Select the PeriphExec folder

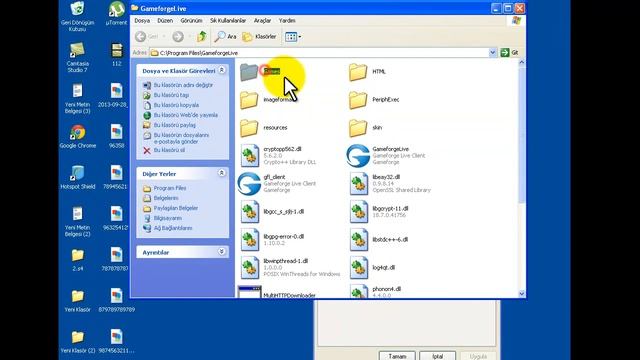[x=374, y=100]
